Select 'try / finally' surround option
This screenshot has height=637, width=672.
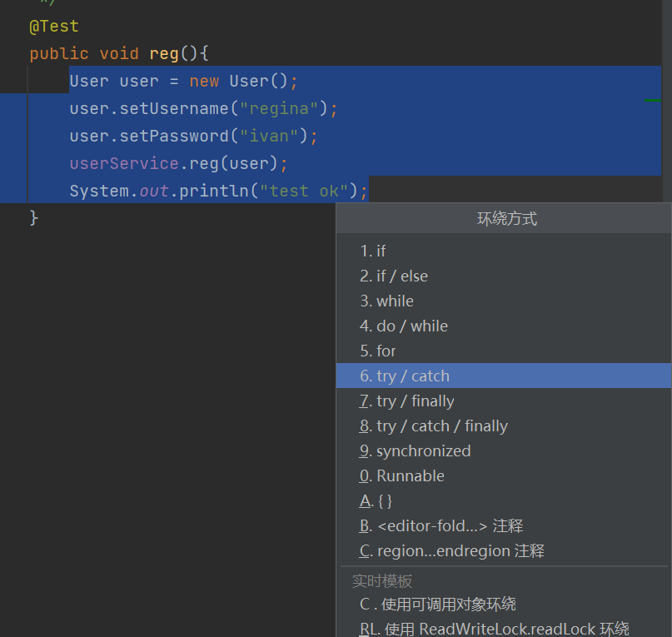(407, 401)
